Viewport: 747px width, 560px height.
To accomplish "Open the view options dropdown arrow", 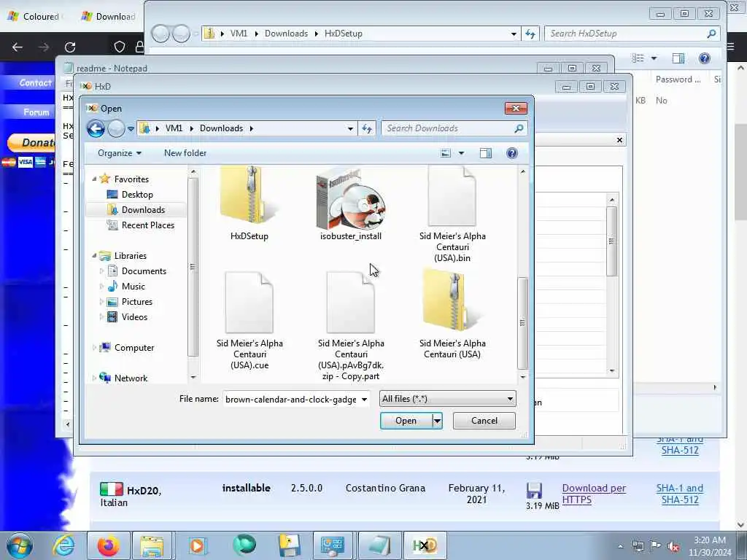I will coord(461,153).
